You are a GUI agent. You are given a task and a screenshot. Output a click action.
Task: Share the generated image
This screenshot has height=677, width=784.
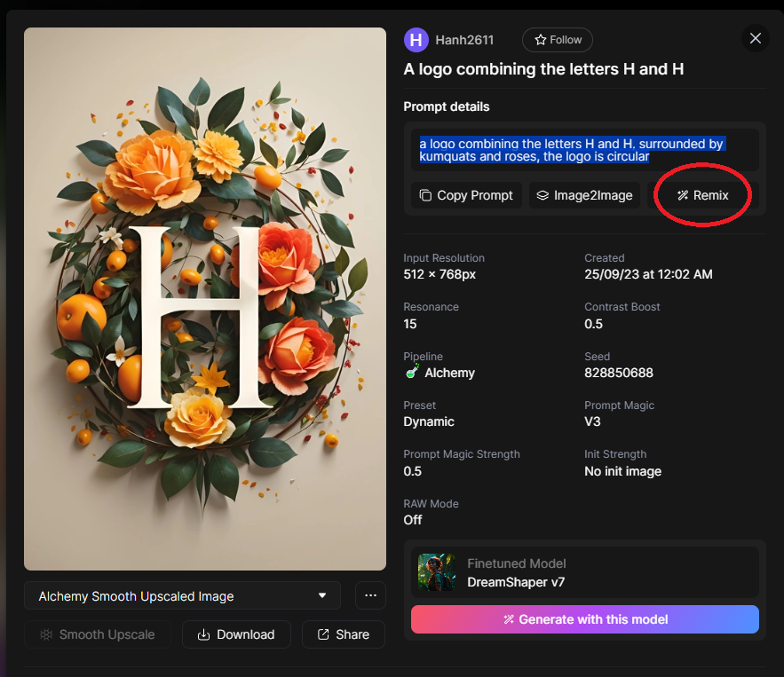(343, 634)
